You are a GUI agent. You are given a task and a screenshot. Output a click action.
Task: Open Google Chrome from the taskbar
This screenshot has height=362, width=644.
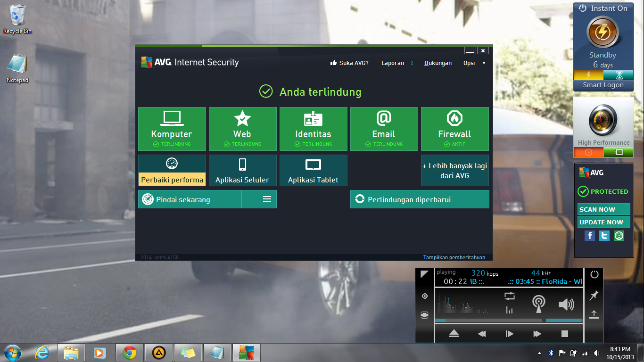point(130,353)
